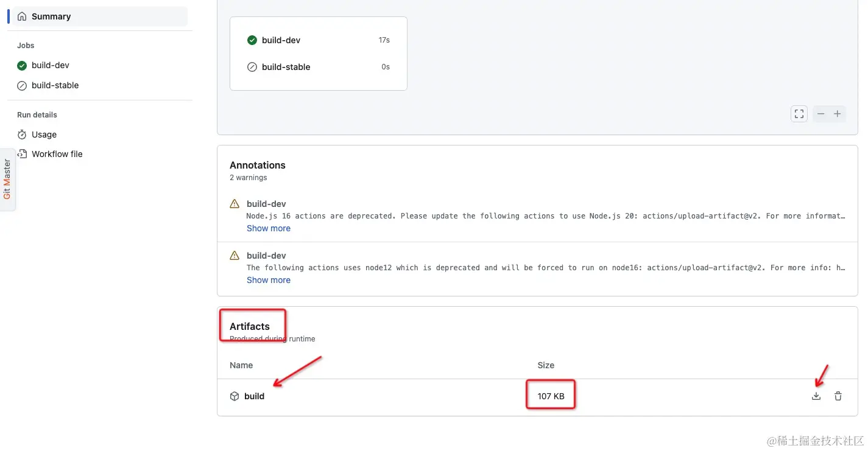Screen dimensions: 868x451
Task: Open the Summary page in sidebar
Action: click(51, 16)
